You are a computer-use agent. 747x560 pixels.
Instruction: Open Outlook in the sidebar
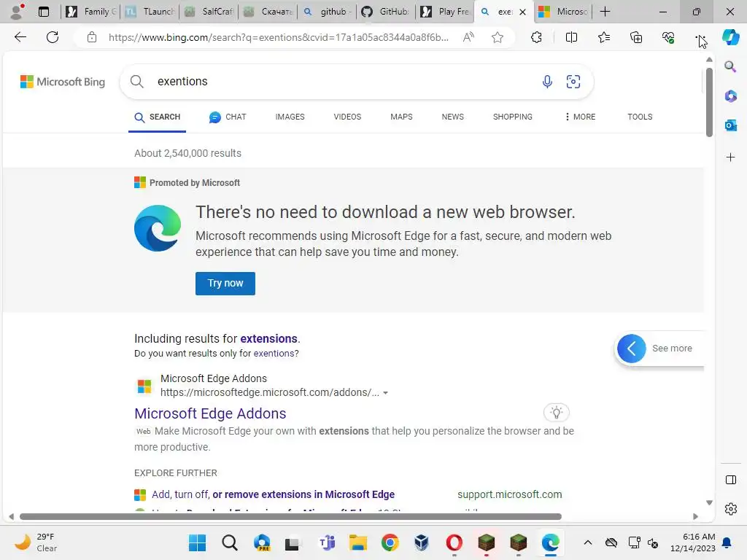coord(730,125)
